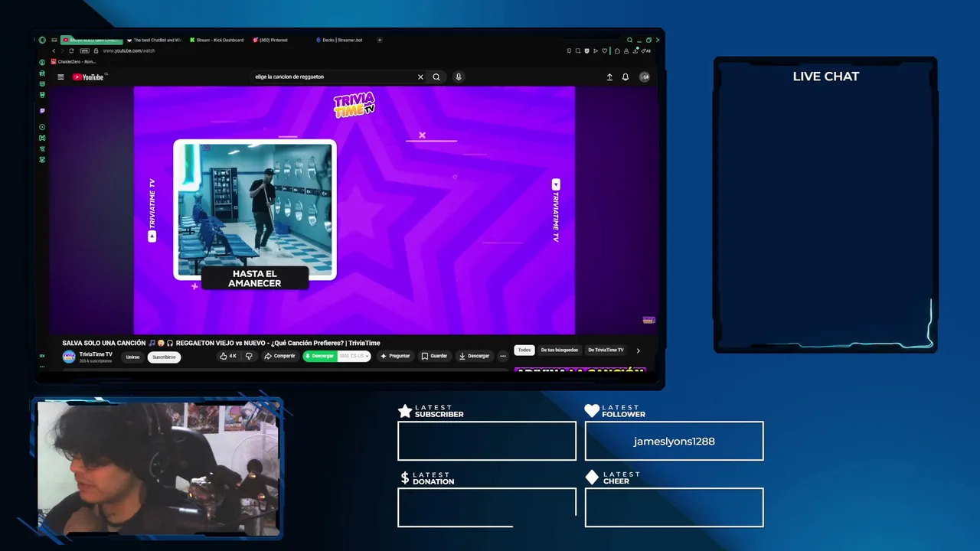Click the player play-triangle toolbar icon
The image size is (980, 551).
596,51
